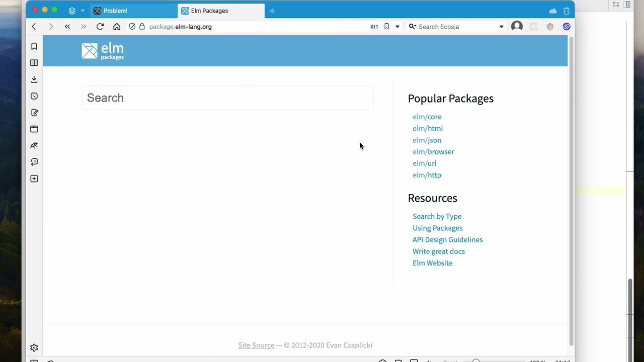Click the tracker blocker shield icon
This screenshot has width=644, height=362.
(132, 27)
